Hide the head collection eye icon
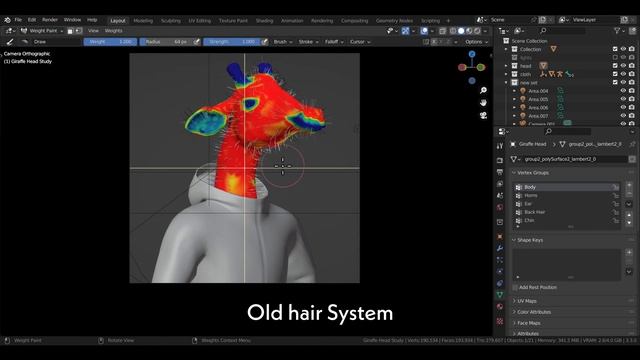The height and width of the screenshot is (360, 640). [623, 66]
